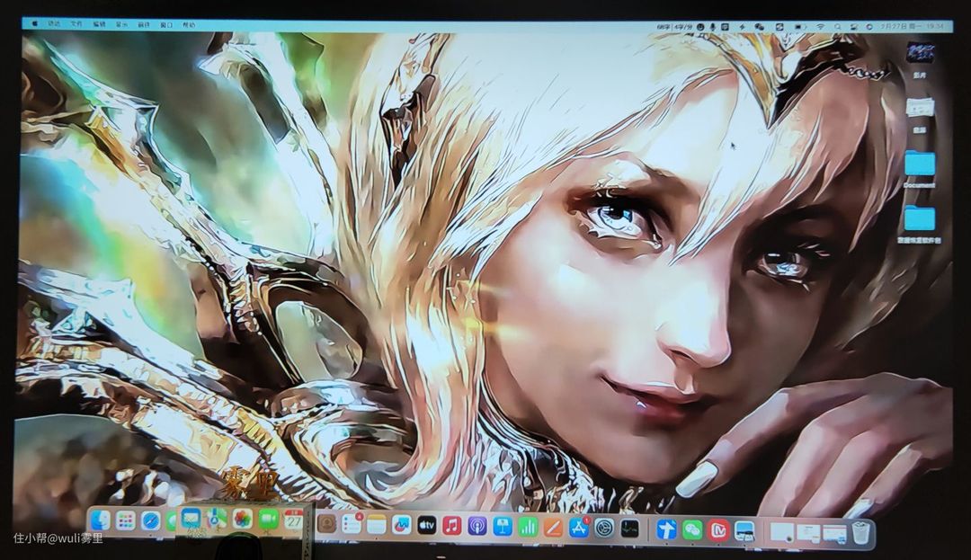Open Maps from the Dock

[217, 518]
